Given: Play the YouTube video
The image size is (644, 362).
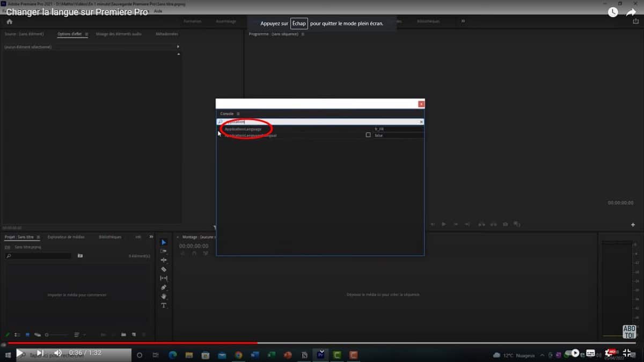Looking at the screenshot, I should coord(20,353).
